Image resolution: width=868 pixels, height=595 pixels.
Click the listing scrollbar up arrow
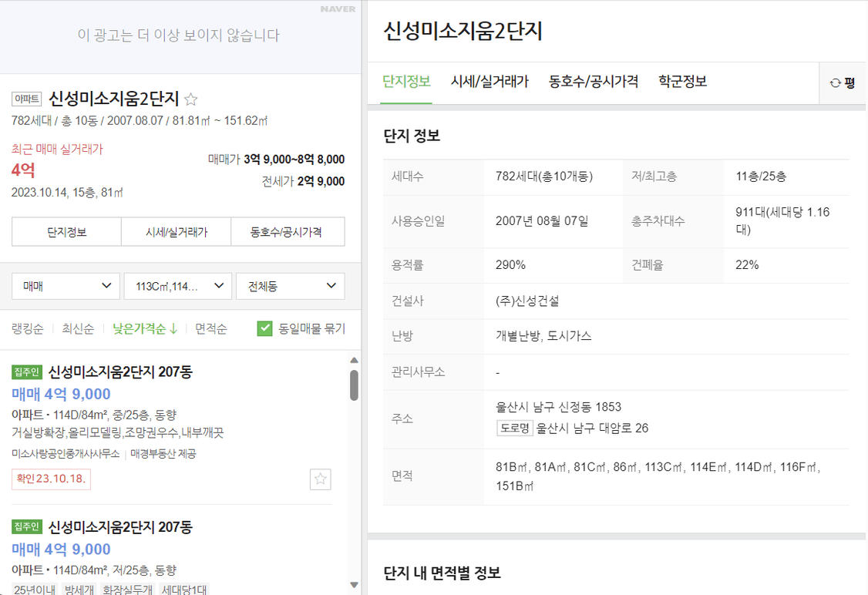point(355,361)
